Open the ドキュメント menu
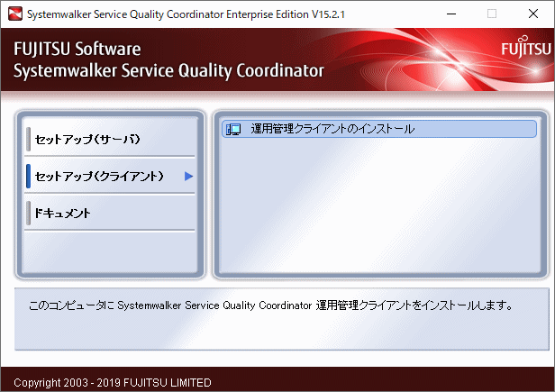This screenshot has width=555, height=392. point(110,213)
